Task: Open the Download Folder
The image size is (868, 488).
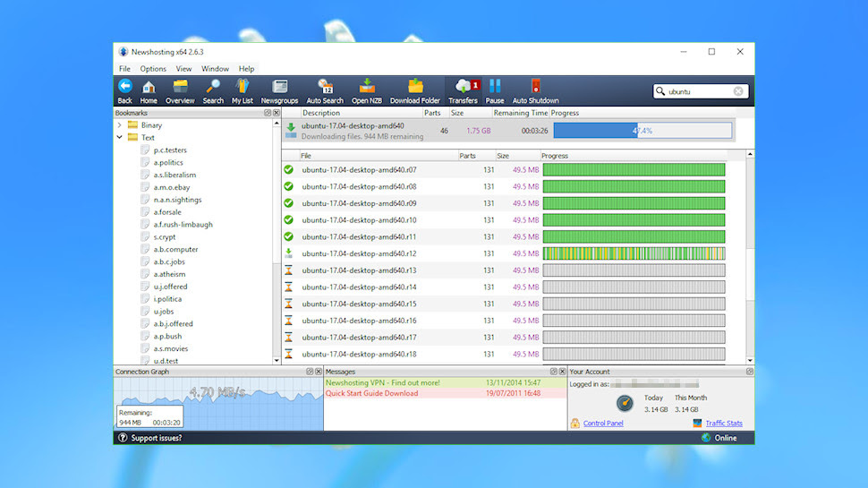Action: point(414,90)
